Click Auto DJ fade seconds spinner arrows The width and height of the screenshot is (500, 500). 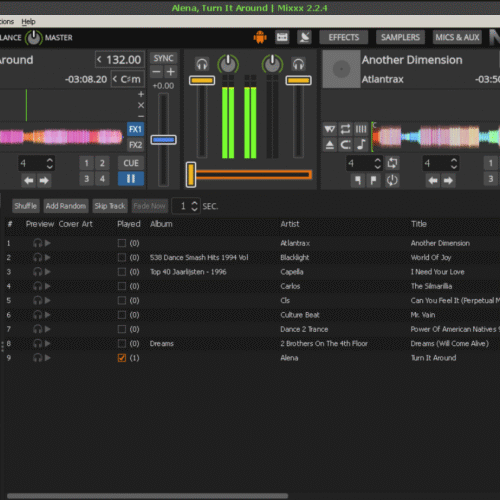pyautogui.click(x=195, y=206)
